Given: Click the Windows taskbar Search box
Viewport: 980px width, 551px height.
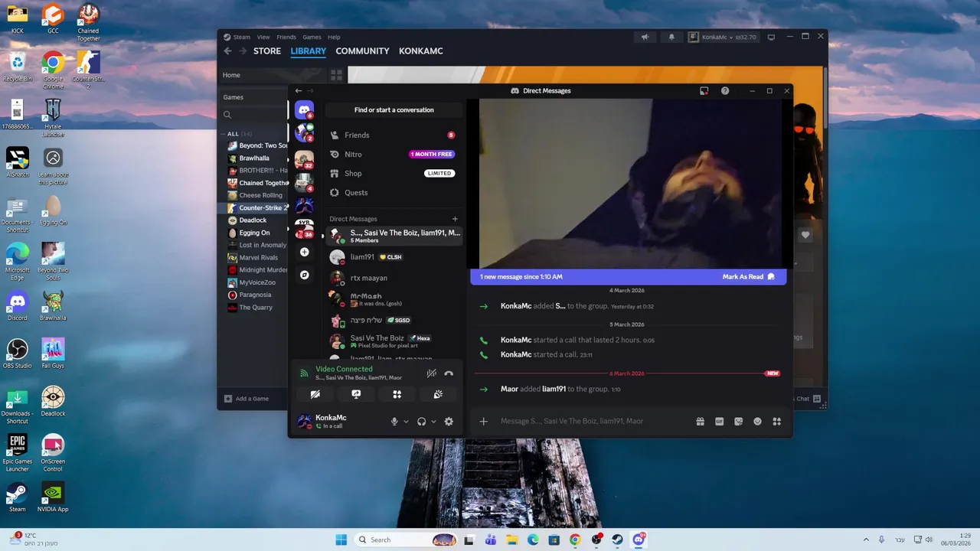Looking at the screenshot, I should [x=407, y=540].
